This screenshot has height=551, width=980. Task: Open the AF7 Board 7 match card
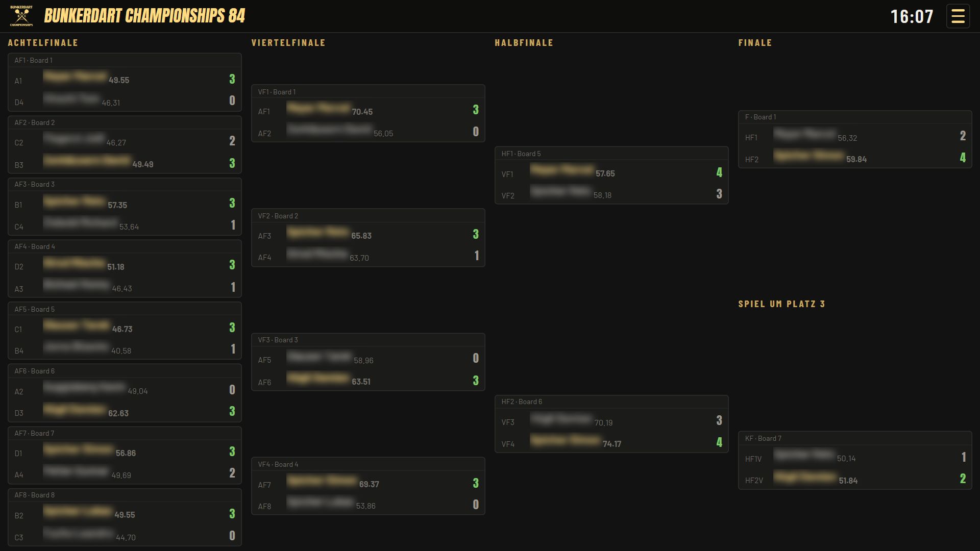(x=125, y=456)
